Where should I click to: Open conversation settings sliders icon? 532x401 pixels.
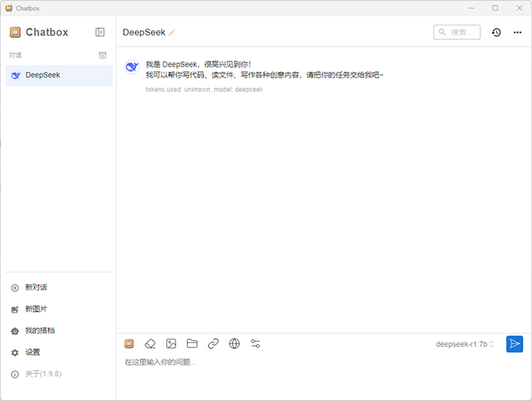tap(255, 344)
